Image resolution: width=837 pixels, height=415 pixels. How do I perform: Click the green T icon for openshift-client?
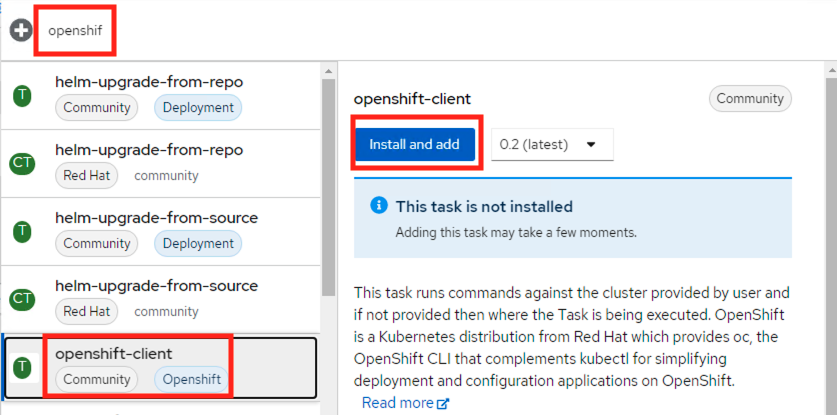(x=22, y=367)
